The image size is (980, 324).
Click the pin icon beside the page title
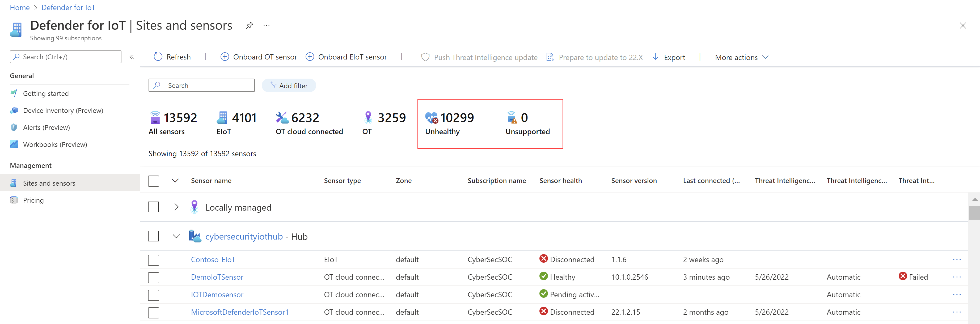(249, 25)
